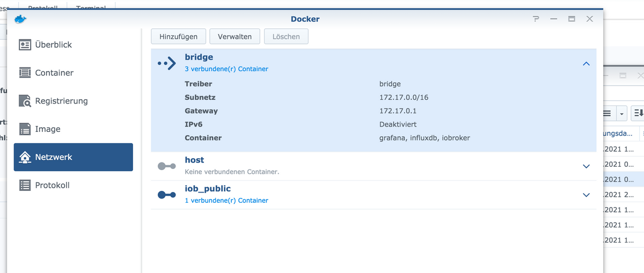Click the Hinzufügen button
This screenshot has width=644, height=273.
[x=178, y=36]
